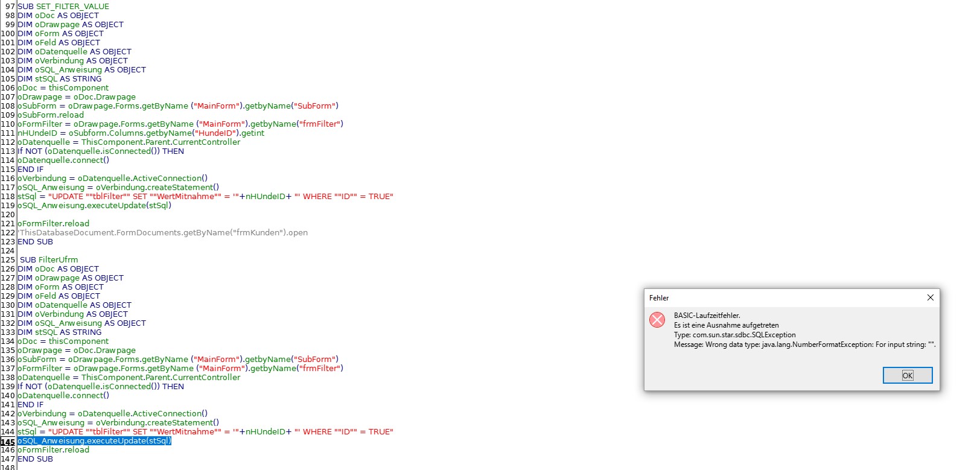
Task: Click the 'Es ist eine Ausnahme aufgetreten' text
Action: click(x=726, y=325)
